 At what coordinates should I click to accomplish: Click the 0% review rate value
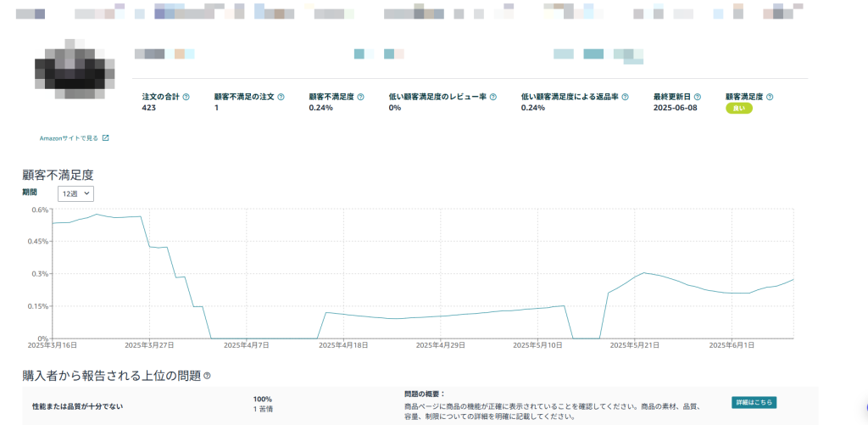tap(395, 108)
